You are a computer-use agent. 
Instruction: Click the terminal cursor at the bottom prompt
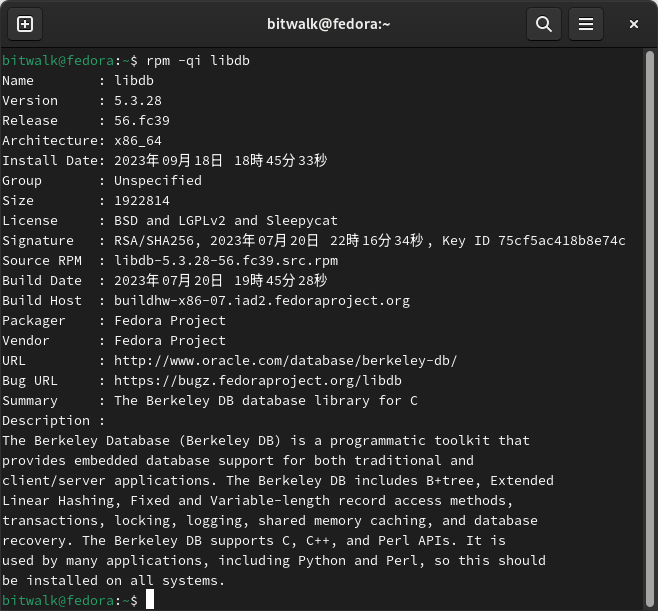pos(150,600)
